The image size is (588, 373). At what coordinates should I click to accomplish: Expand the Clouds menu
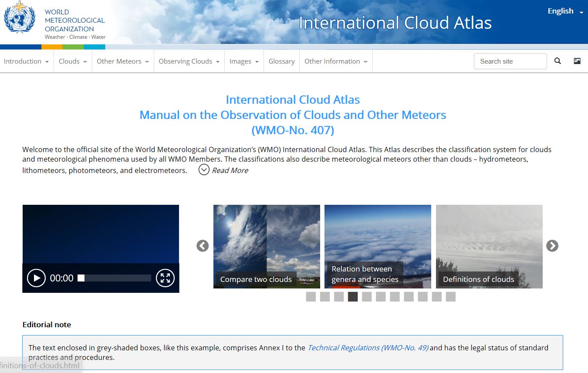pyautogui.click(x=73, y=61)
